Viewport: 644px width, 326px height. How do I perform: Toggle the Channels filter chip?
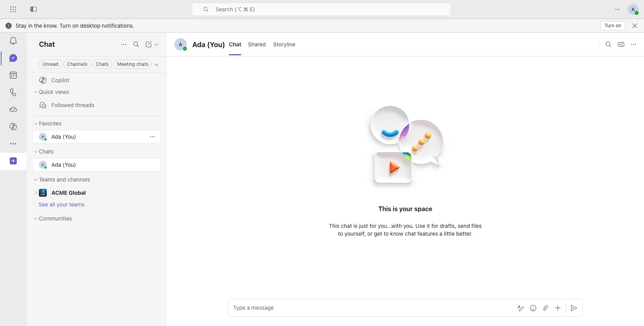pyautogui.click(x=77, y=64)
